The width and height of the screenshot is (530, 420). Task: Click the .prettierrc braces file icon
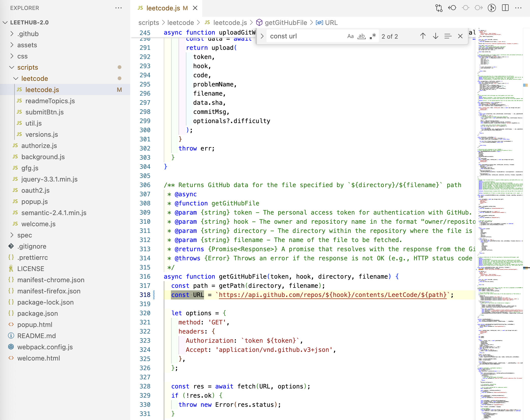(x=11, y=257)
